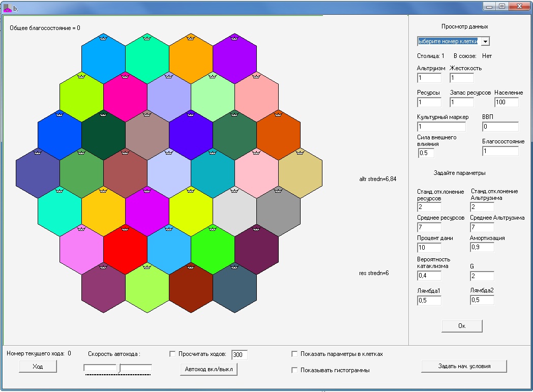Click the crown on the hot pink magenta hexagon

point(125,76)
